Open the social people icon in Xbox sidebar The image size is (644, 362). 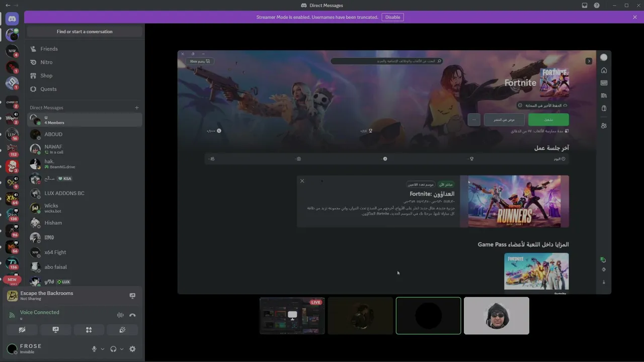[x=604, y=126]
